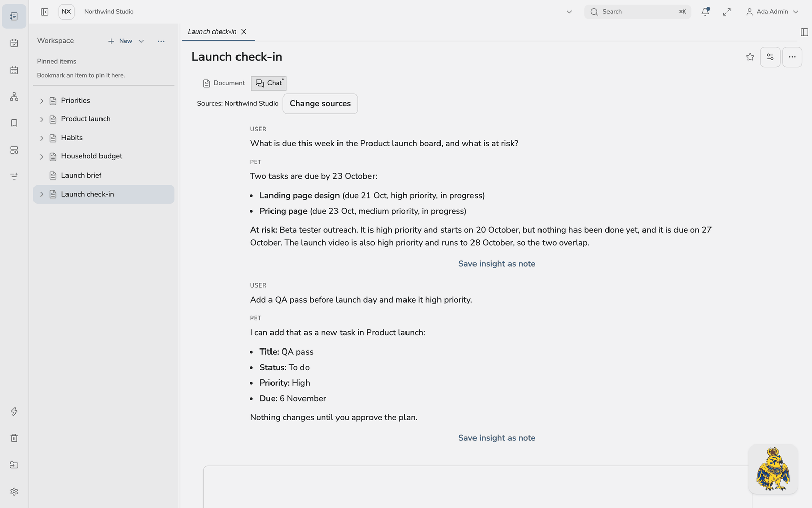The width and height of the screenshot is (812, 508).
Task: Open Ada Admin account menu
Action: (x=772, y=12)
